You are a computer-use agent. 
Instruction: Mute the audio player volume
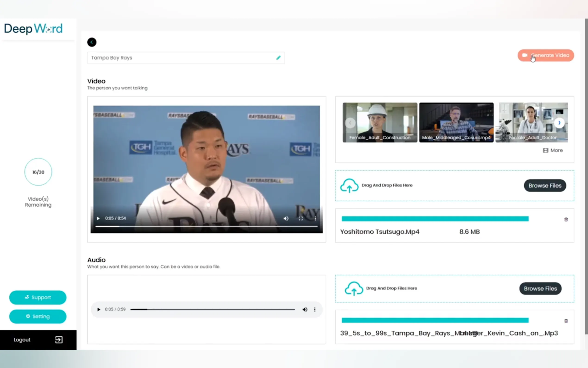point(305,310)
